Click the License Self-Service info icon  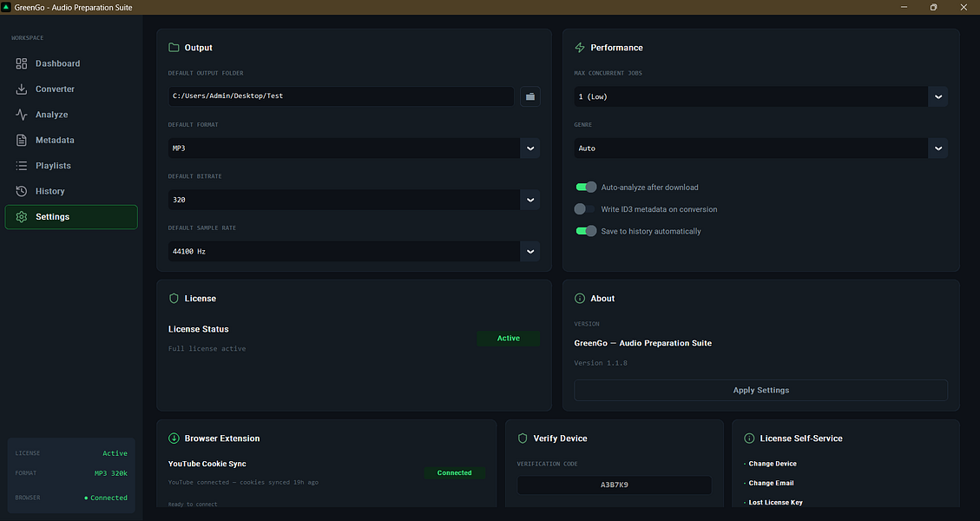[x=749, y=439]
